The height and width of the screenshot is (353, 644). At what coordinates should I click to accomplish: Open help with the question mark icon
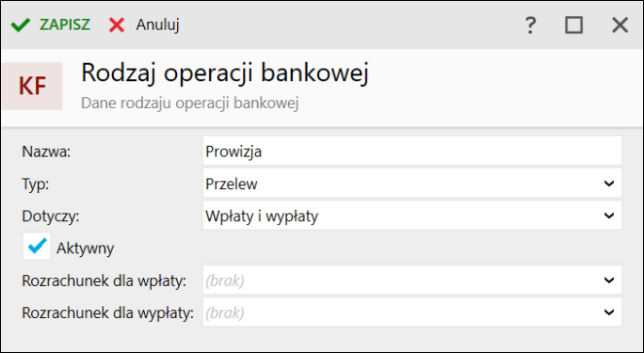(530, 25)
